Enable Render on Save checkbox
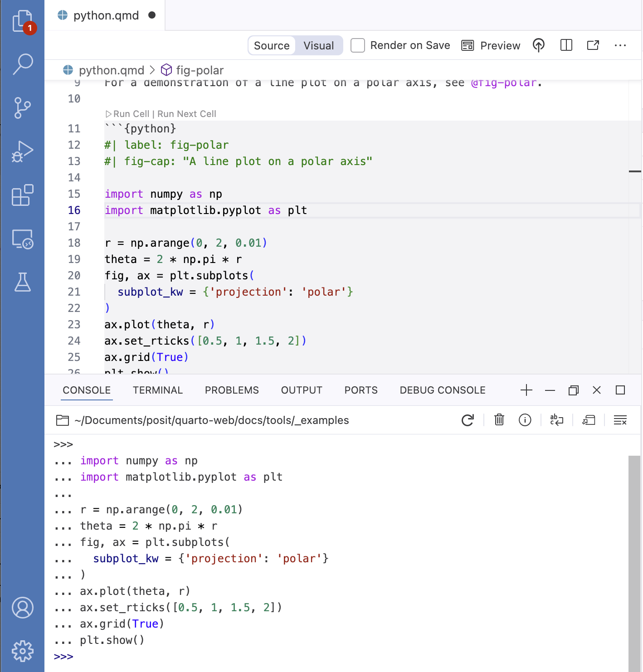 pos(358,45)
